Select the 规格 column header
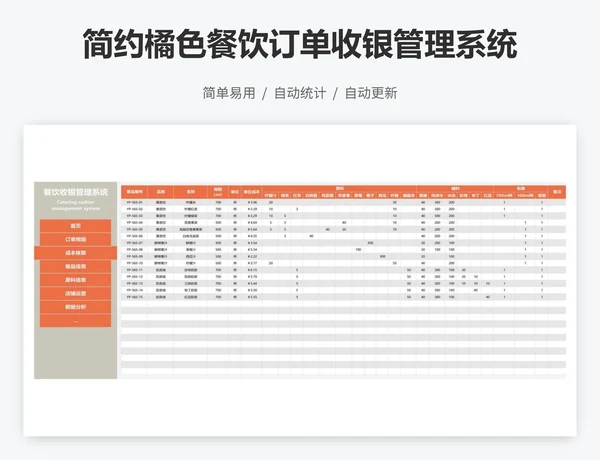 coord(218,190)
